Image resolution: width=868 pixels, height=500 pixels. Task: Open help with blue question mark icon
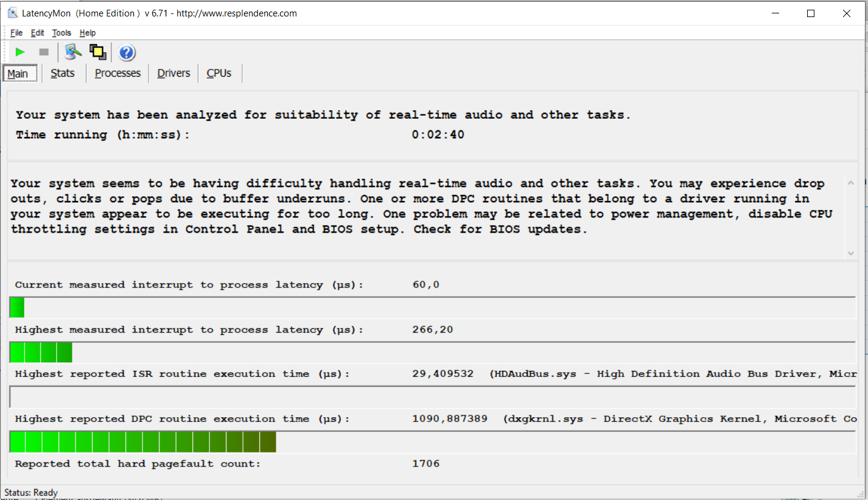[127, 53]
